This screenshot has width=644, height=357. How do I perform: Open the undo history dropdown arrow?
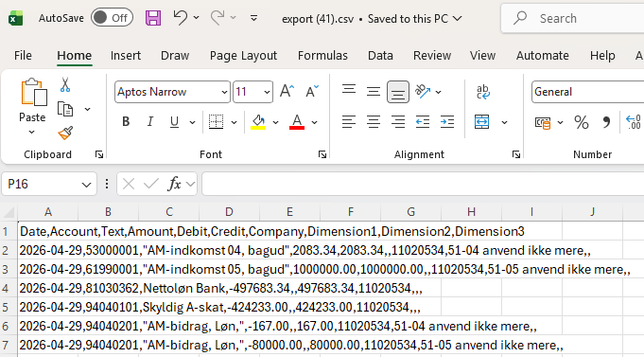coord(197,18)
